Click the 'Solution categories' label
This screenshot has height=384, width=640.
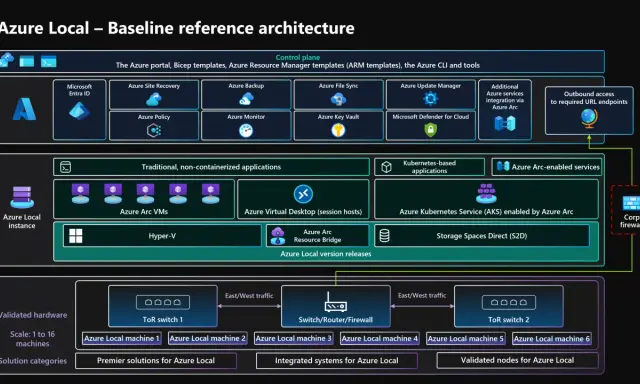pos(33,361)
